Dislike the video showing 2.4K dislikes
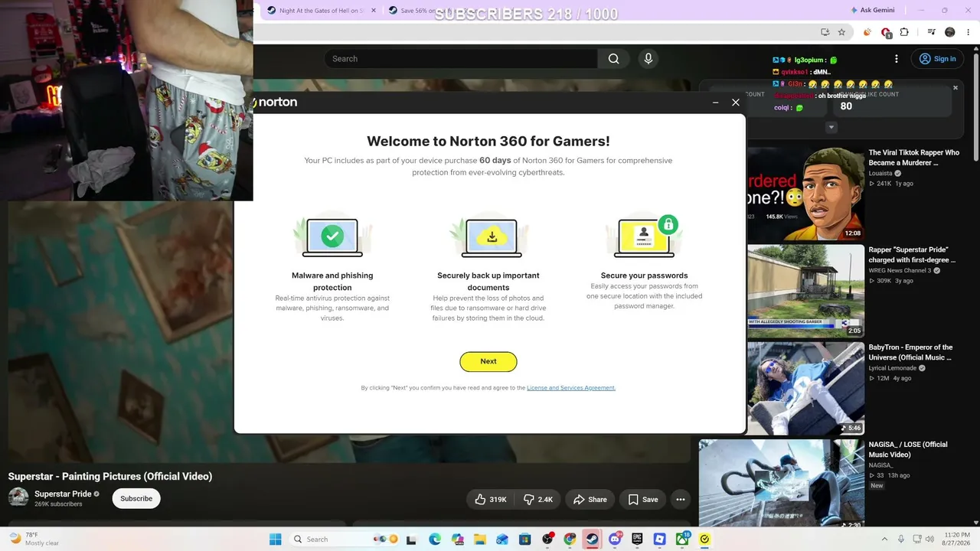The height and width of the screenshot is (551, 980). [x=538, y=500]
